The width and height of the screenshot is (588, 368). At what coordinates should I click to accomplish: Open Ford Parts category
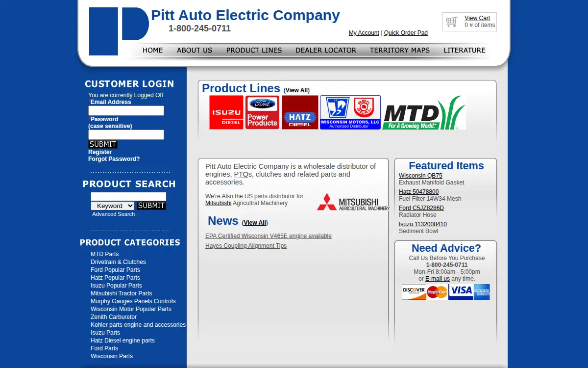[104, 348]
